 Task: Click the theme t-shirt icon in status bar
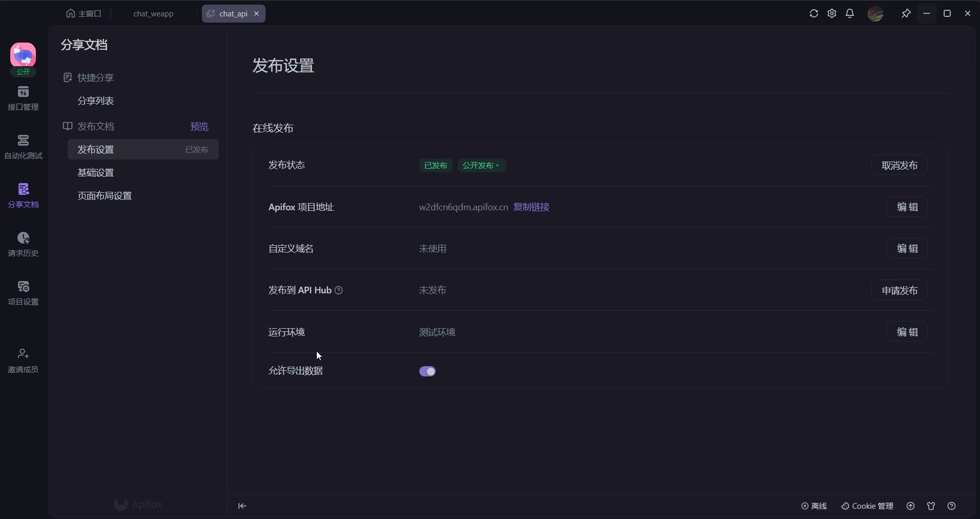coord(931,506)
